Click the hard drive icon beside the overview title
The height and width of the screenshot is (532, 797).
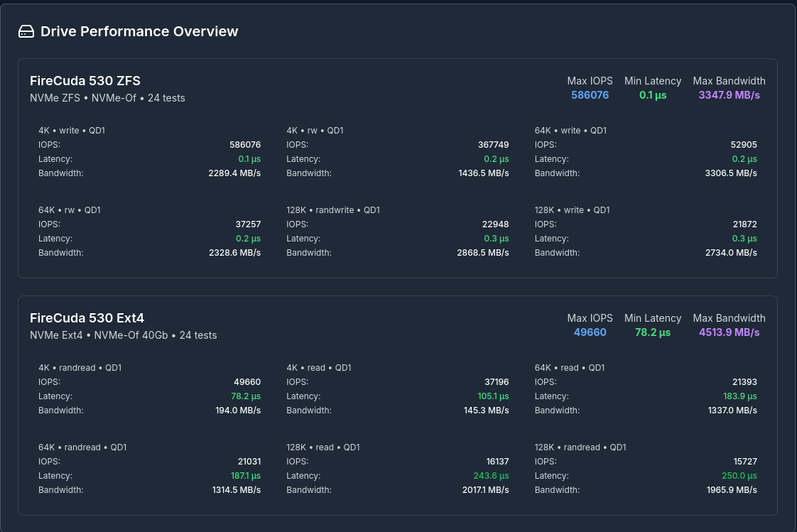26,31
